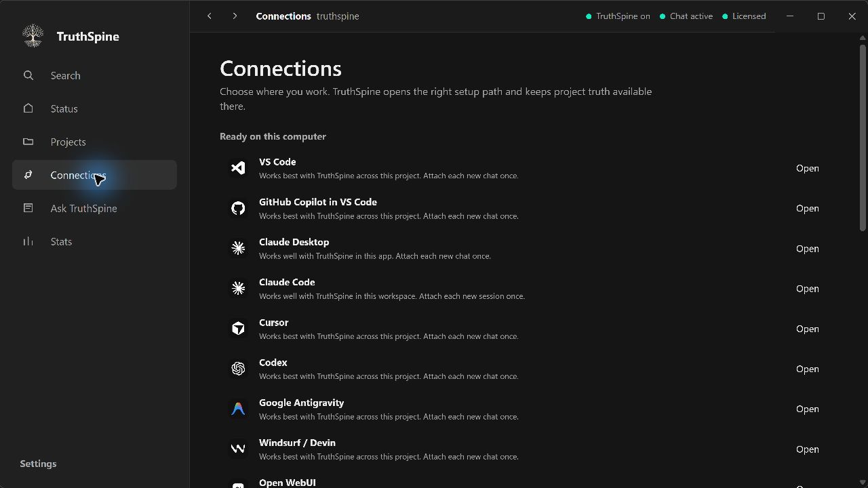Open the Claude Code connection

point(807,289)
